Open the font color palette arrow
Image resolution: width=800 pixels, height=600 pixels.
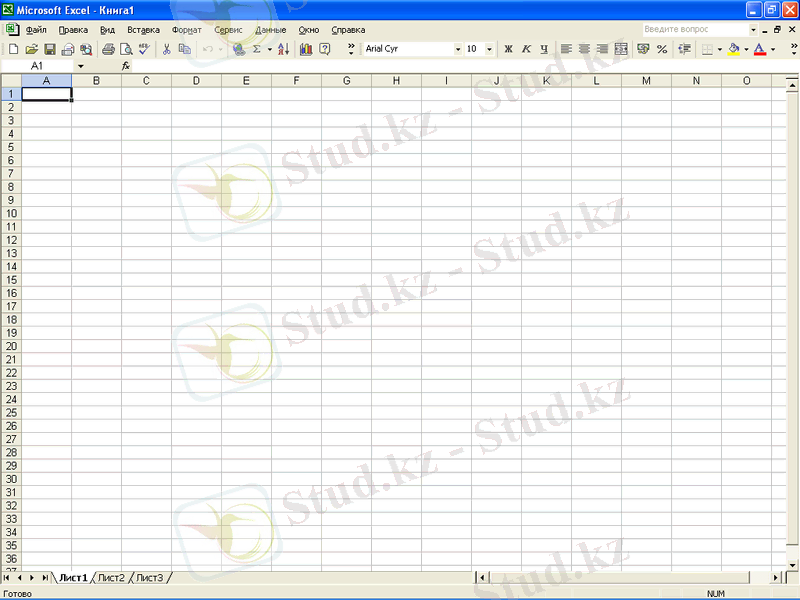coord(772,49)
